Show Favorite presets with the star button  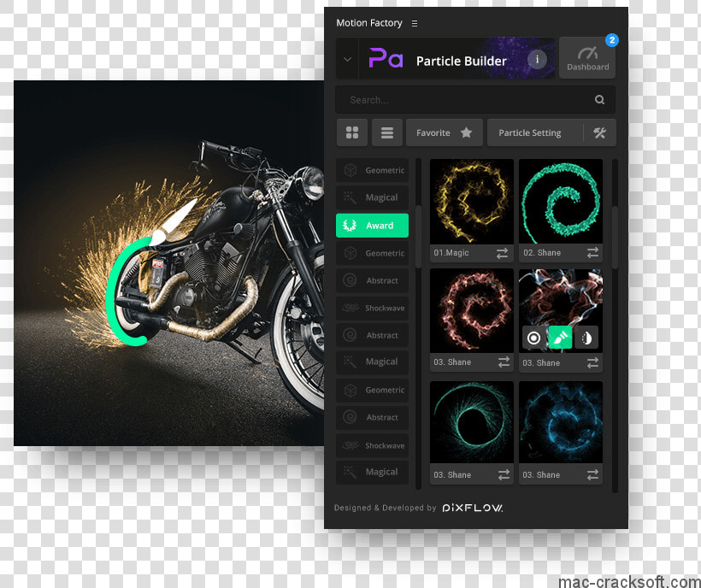coord(445,132)
